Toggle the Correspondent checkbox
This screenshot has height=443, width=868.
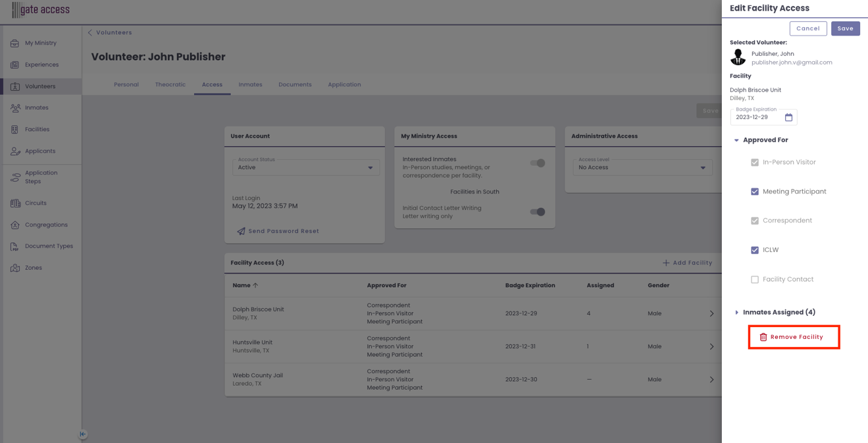point(755,221)
